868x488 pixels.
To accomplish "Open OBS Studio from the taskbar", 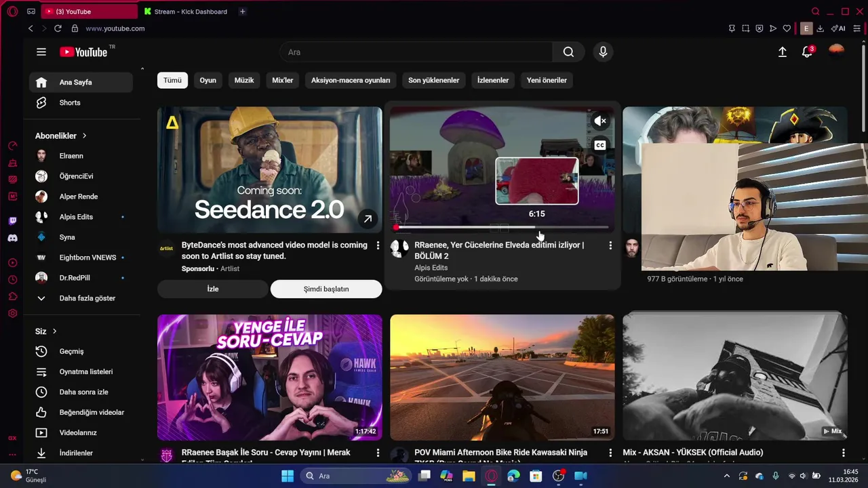I will (x=558, y=476).
